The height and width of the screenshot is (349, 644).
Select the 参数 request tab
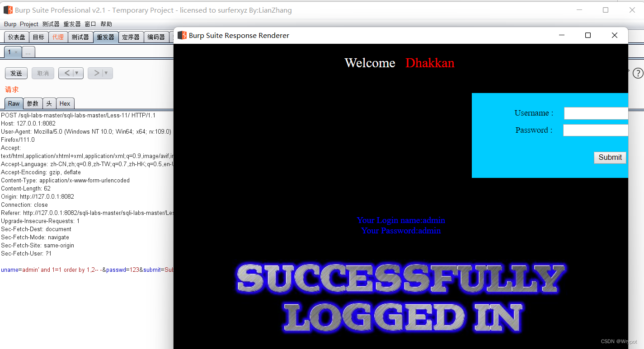coord(33,103)
